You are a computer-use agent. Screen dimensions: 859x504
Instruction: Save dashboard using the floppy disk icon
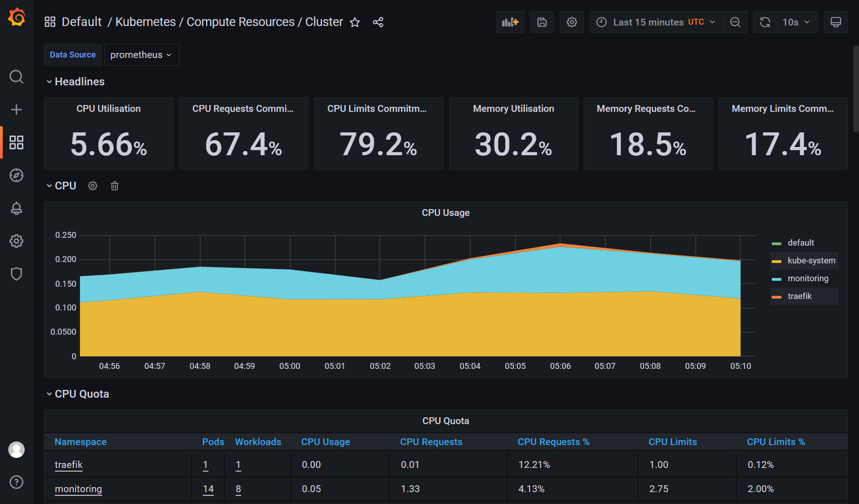coord(542,22)
